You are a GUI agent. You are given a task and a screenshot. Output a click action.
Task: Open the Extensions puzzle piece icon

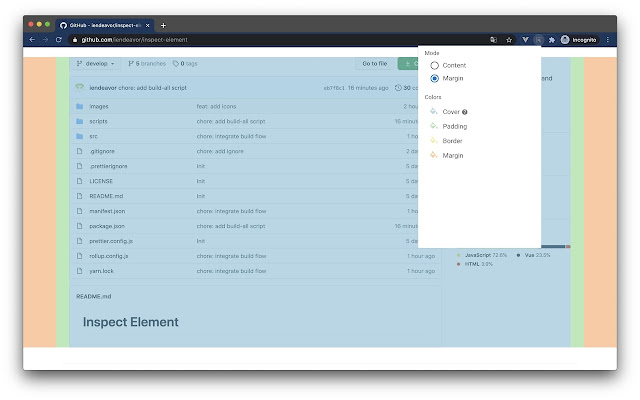tap(551, 39)
